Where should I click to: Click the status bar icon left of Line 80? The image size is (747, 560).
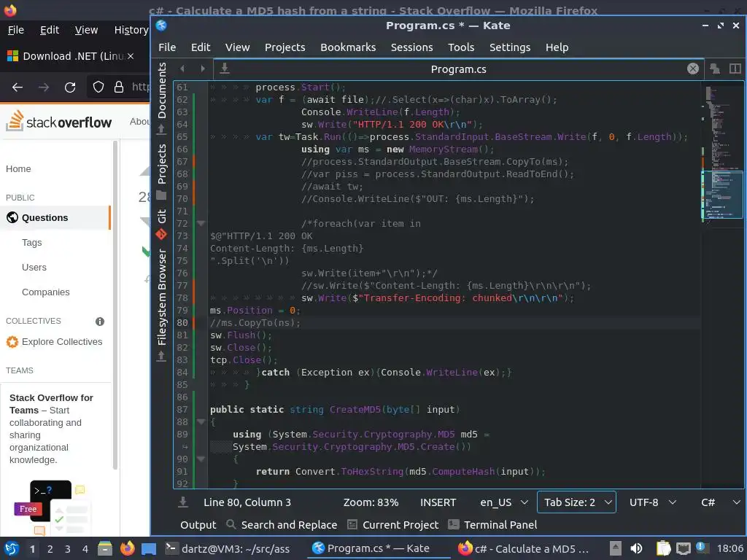coord(183,502)
